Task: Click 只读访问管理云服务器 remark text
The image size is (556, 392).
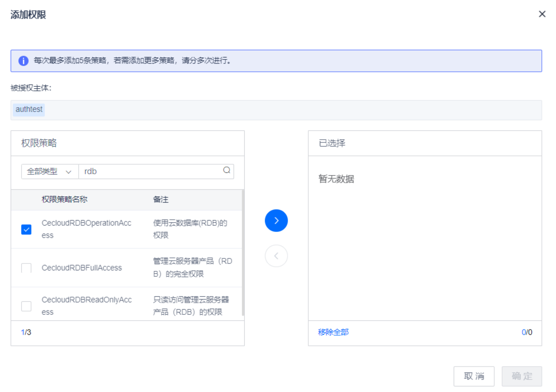Action: pos(191,306)
